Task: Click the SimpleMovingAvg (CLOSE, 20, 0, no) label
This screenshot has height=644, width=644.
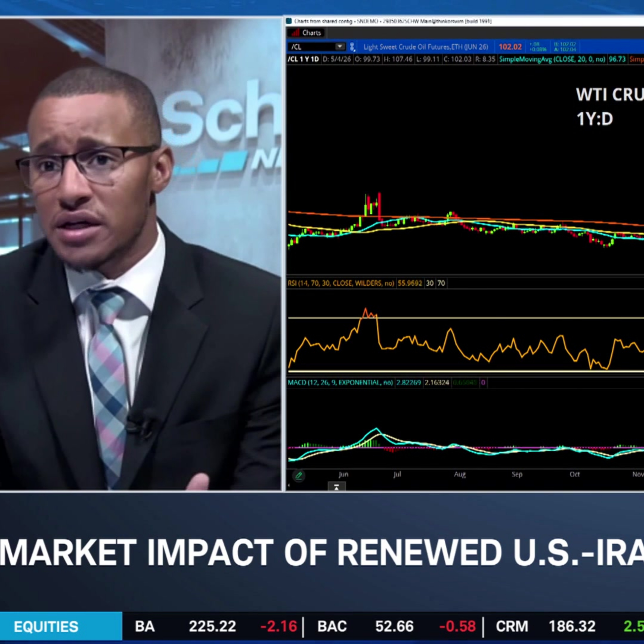Action: (x=552, y=59)
